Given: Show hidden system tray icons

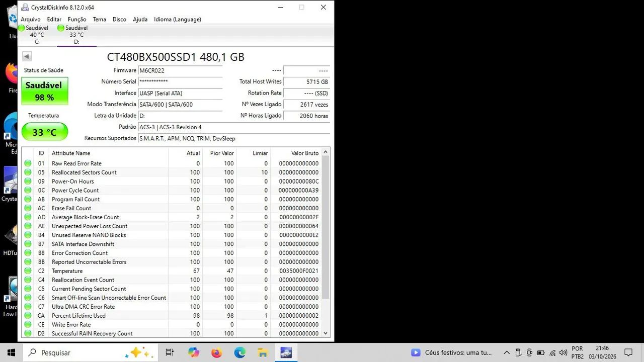Looking at the screenshot, I should (x=507, y=352).
